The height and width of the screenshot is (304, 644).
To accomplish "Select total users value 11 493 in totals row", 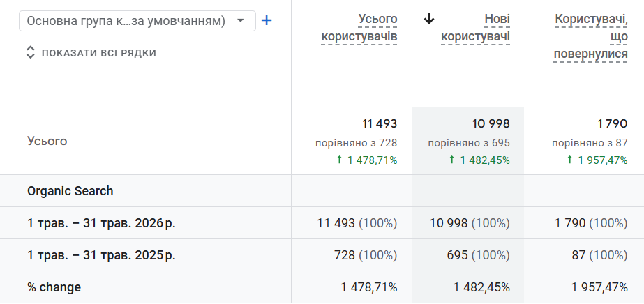I will tap(380, 123).
